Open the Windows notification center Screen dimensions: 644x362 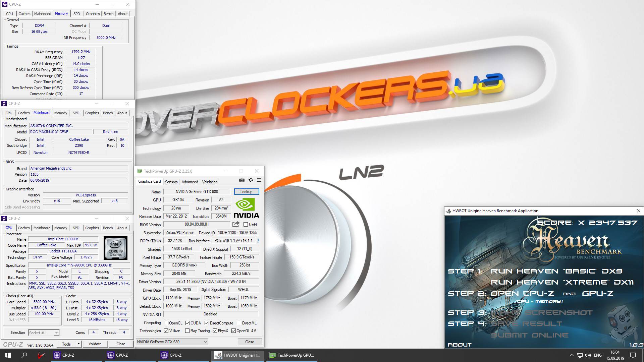[633, 355]
